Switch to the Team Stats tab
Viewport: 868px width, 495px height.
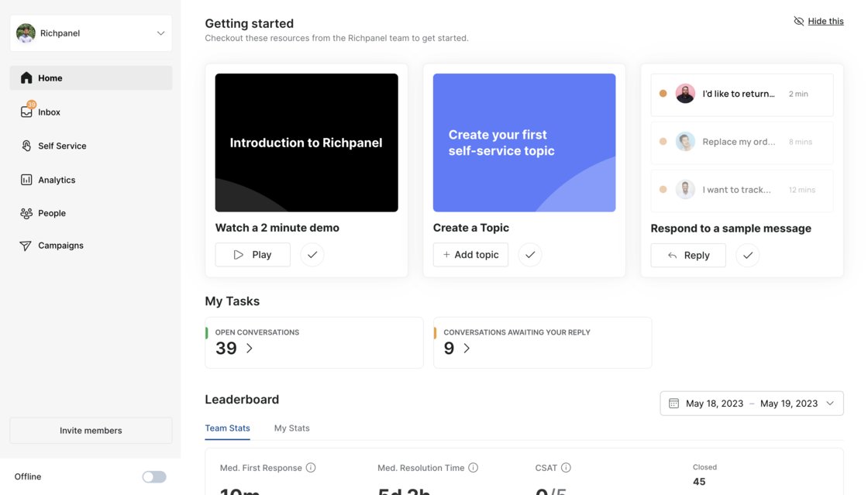228,428
